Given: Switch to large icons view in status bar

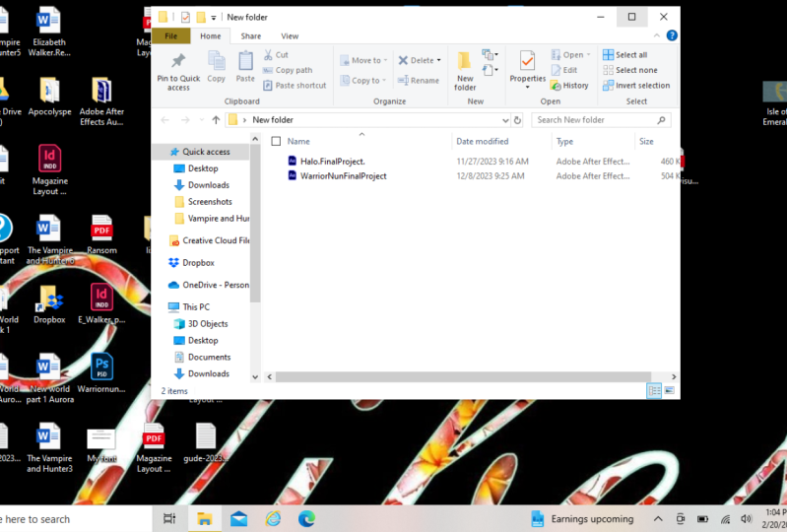Looking at the screenshot, I should point(670,391).
